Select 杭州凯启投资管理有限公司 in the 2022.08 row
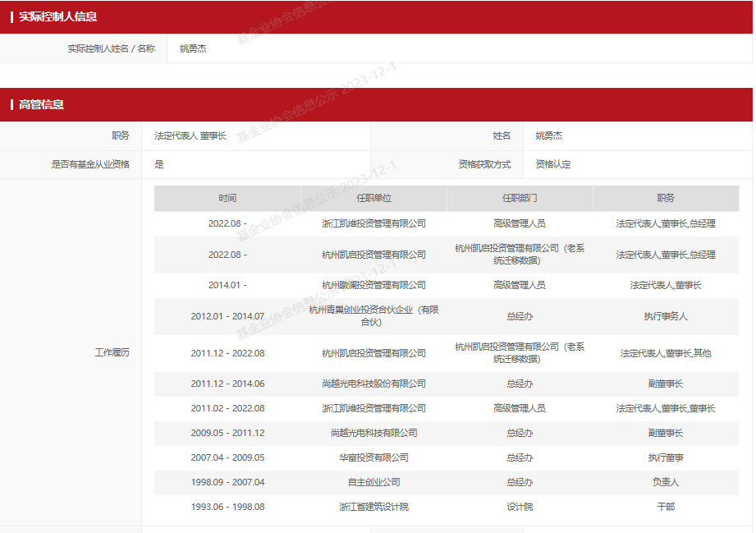Screen dimensions: 756x533 click(x=373, y=255)
